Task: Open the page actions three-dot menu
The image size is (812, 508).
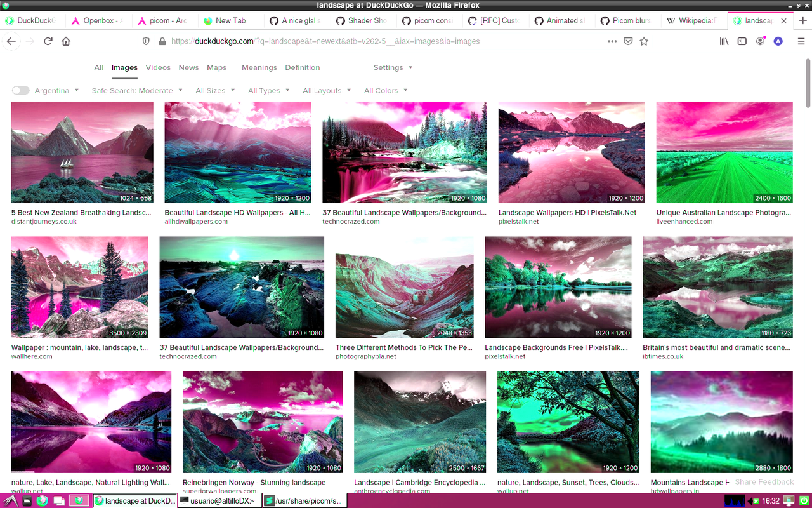Action: (612, 41)
